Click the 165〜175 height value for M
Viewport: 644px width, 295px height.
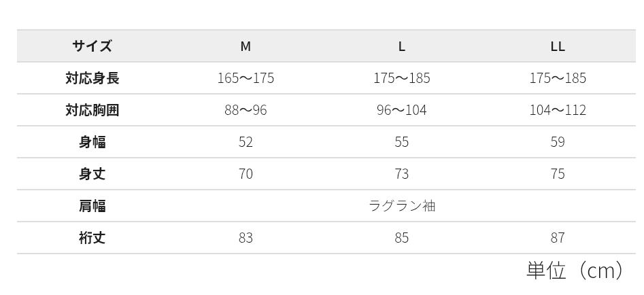(x=245, y=78)
